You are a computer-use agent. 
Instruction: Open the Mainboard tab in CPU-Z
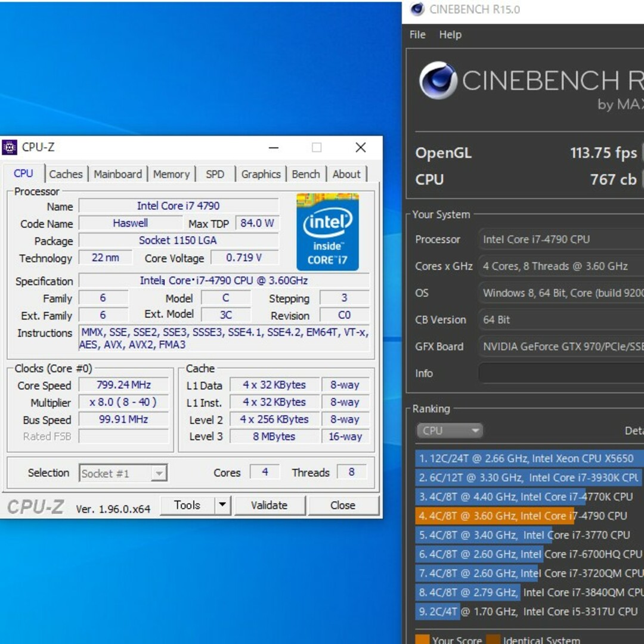[x=118, y=174]
